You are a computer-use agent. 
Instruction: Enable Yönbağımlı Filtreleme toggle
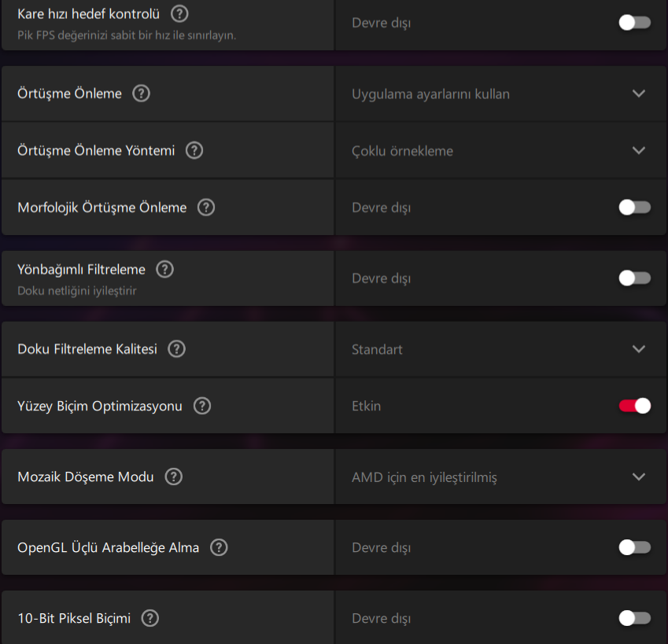tap(634, 278)
